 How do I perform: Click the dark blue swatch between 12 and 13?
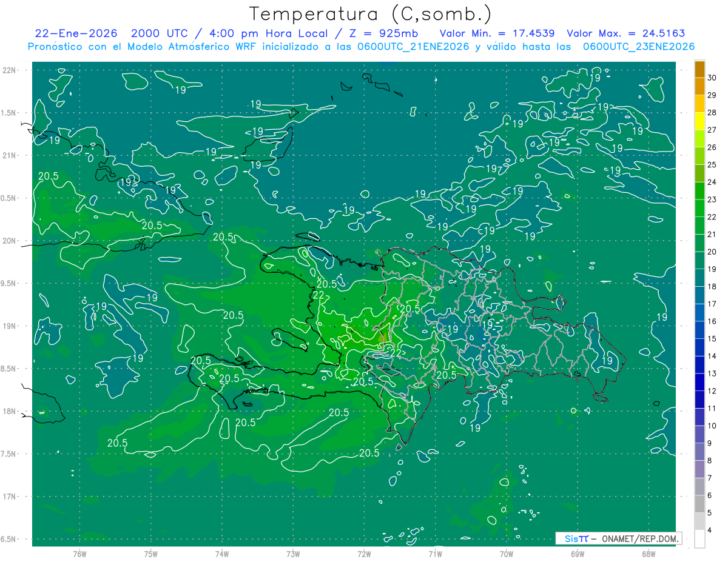[x=699, y=382]
